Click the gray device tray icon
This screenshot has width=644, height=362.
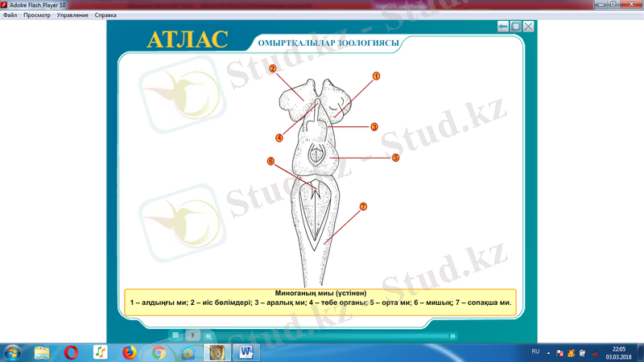tap(582, 353)
